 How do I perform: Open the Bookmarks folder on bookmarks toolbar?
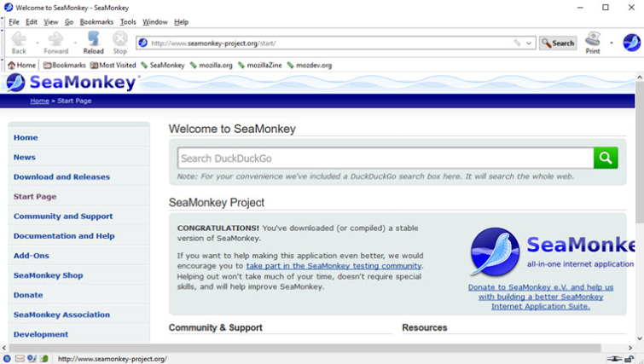65,66
